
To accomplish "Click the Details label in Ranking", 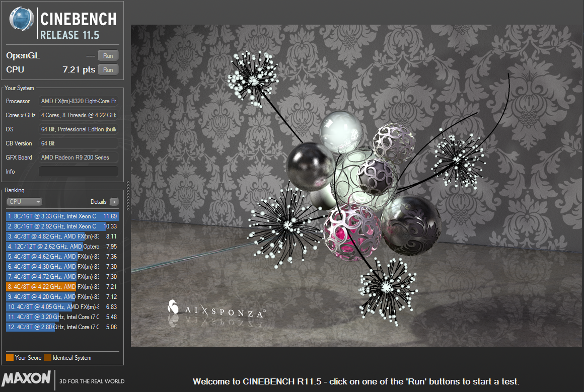I will pyautogui.click(x=98, y=202).
